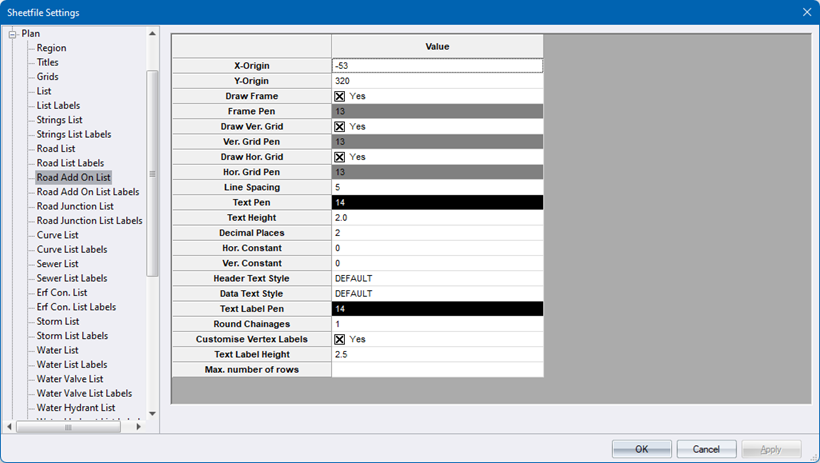Select the Data Text Style value
This screenshot has height=463, width=820.
click(x=438, y=294)
